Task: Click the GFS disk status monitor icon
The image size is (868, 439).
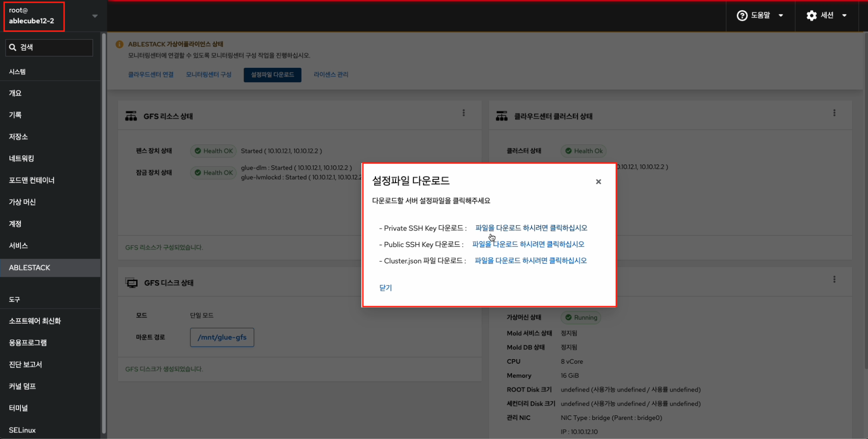Action: point(132,283)
